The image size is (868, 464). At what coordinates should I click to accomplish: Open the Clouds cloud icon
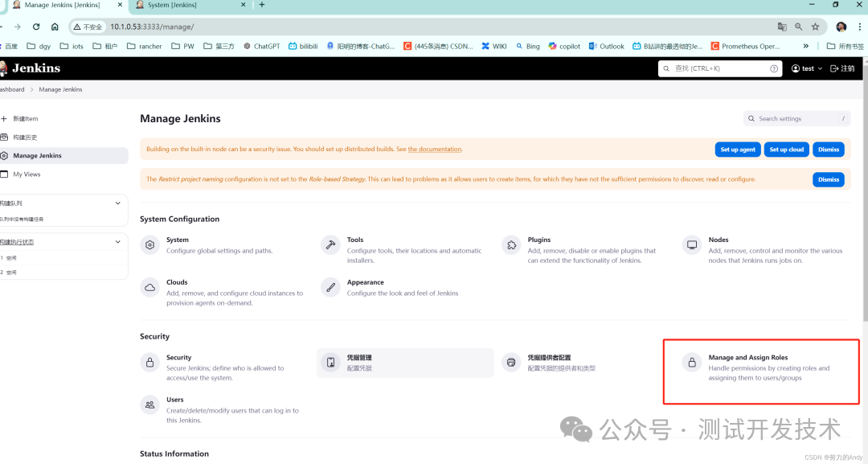(x=150, y=287)
